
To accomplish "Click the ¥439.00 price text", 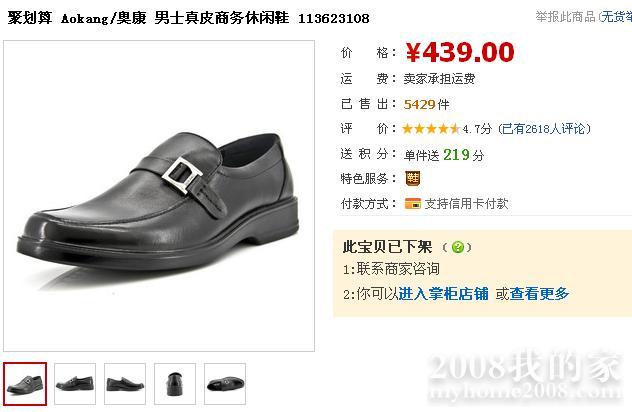I will pyautogui.click(x=460, y=52).
